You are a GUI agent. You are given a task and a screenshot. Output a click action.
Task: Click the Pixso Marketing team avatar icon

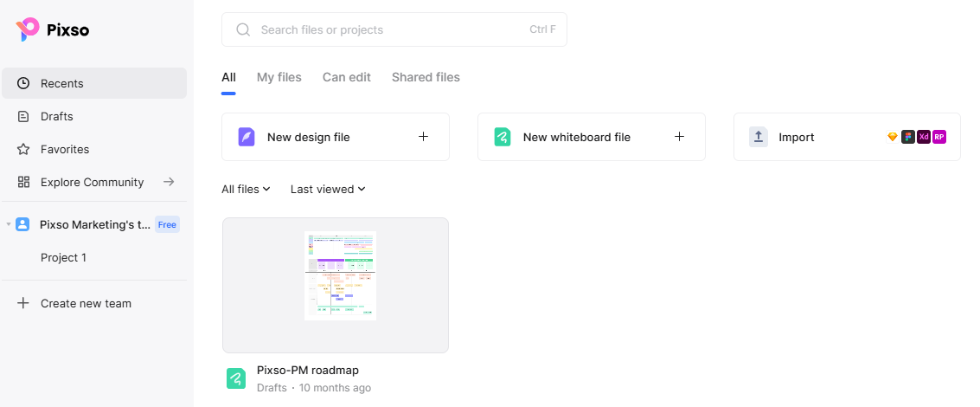22,224
